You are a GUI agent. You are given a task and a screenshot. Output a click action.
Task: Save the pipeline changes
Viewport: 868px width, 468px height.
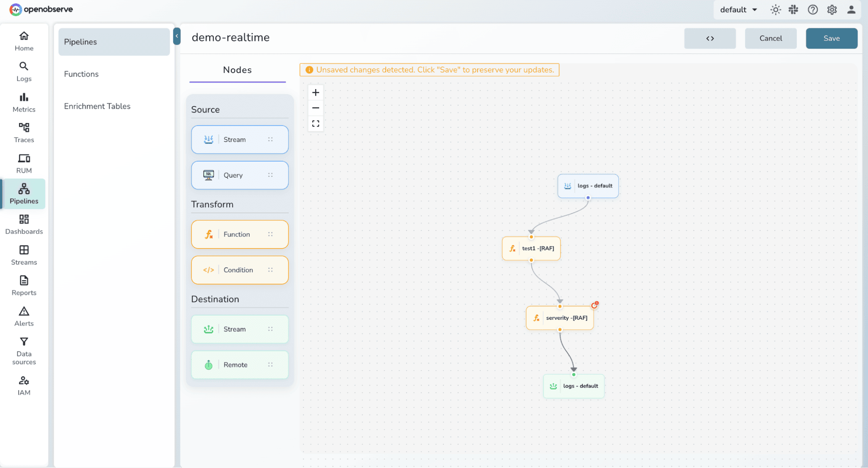(x=831, y=38)
